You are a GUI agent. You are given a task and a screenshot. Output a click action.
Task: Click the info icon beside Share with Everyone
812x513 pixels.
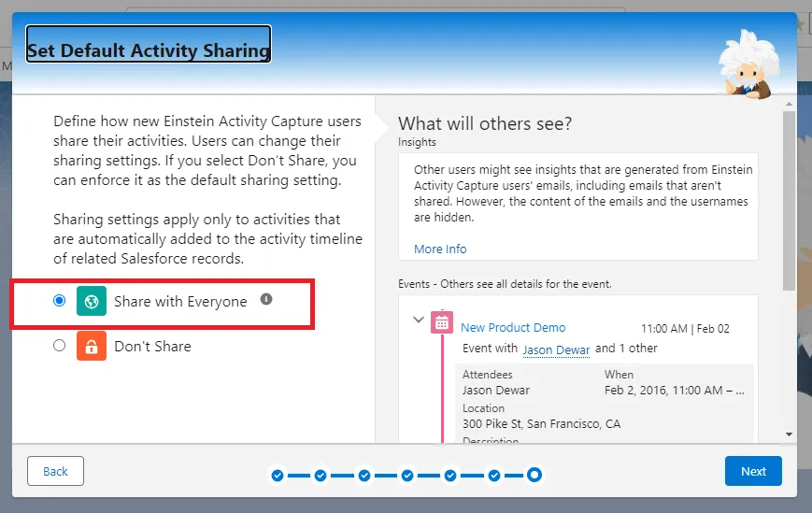click(x=266, y=300)
